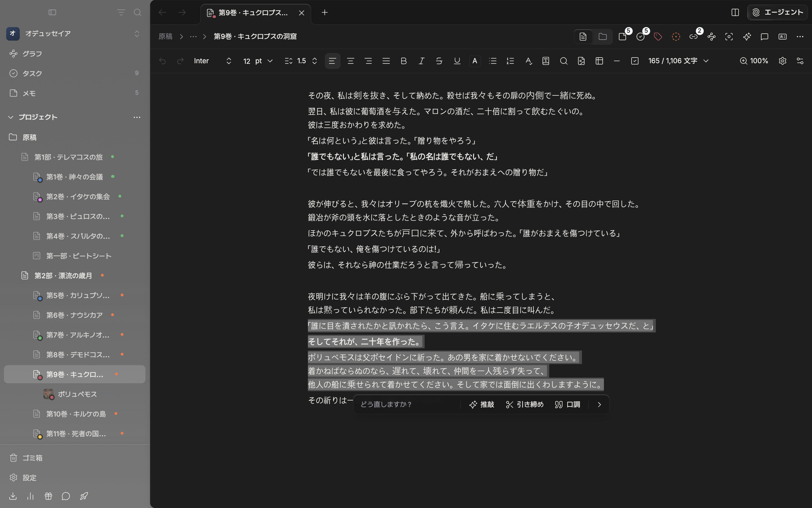Open find in document icon
Screen dimensions: 812x508
coord(564,61)
